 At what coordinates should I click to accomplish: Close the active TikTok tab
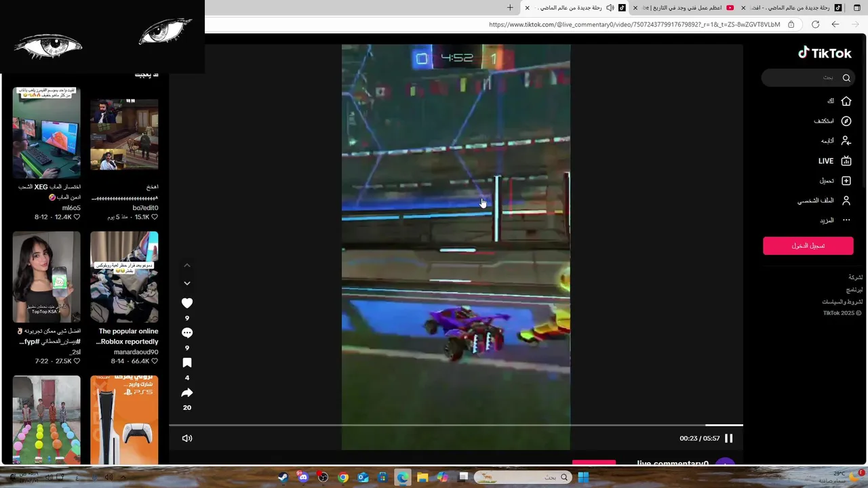click(527, 7)
